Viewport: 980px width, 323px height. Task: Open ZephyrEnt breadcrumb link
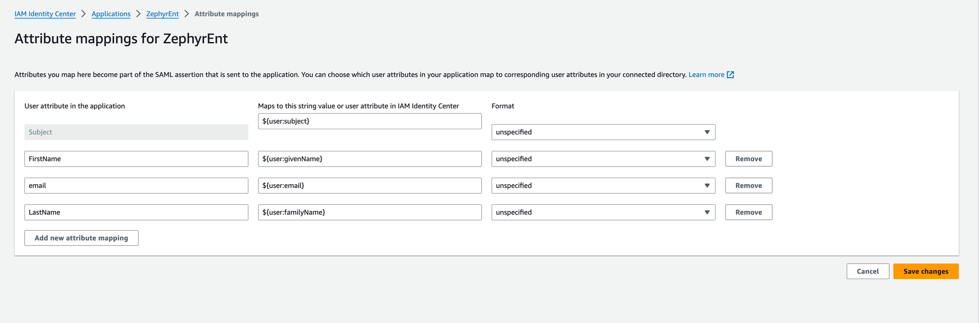click(x=162, y=14)
